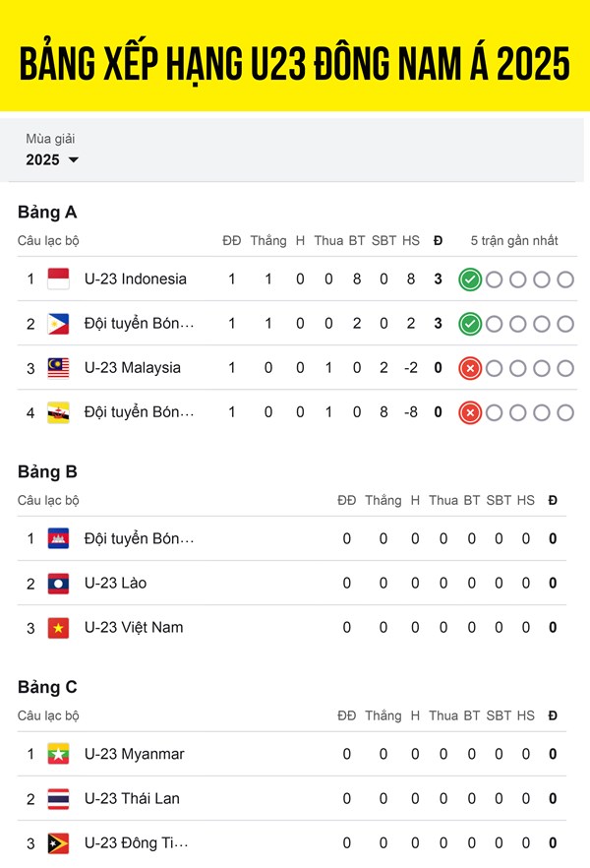This screenshot has height=868, width=590.
Task: Select the U-23 Lào team name
Action: [x=115, y=583]
